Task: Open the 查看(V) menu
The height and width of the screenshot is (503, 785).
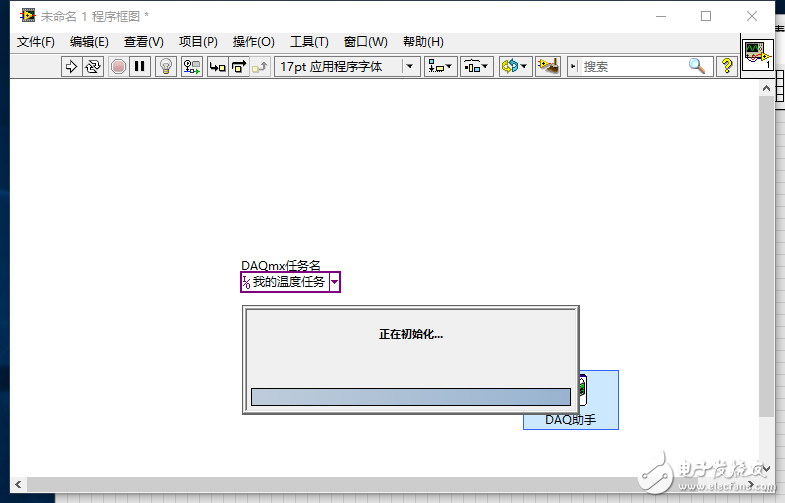Action: 144,42
